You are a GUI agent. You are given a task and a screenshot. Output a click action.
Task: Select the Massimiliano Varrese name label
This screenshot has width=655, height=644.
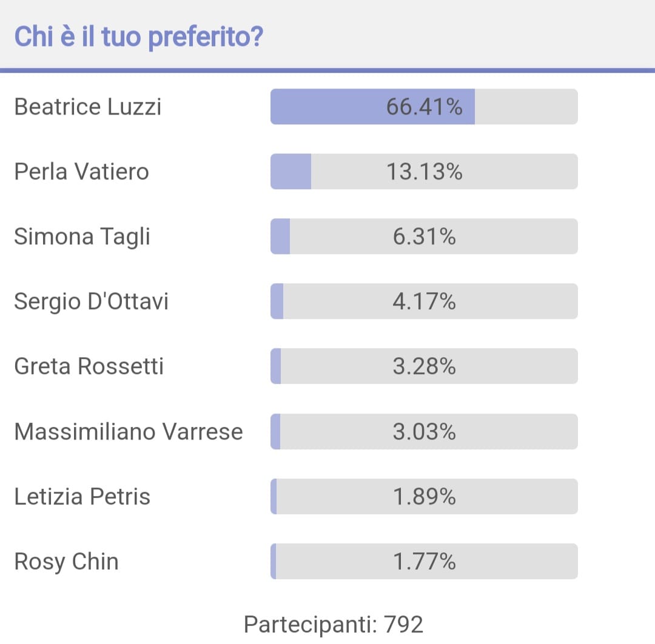(128, 431)
